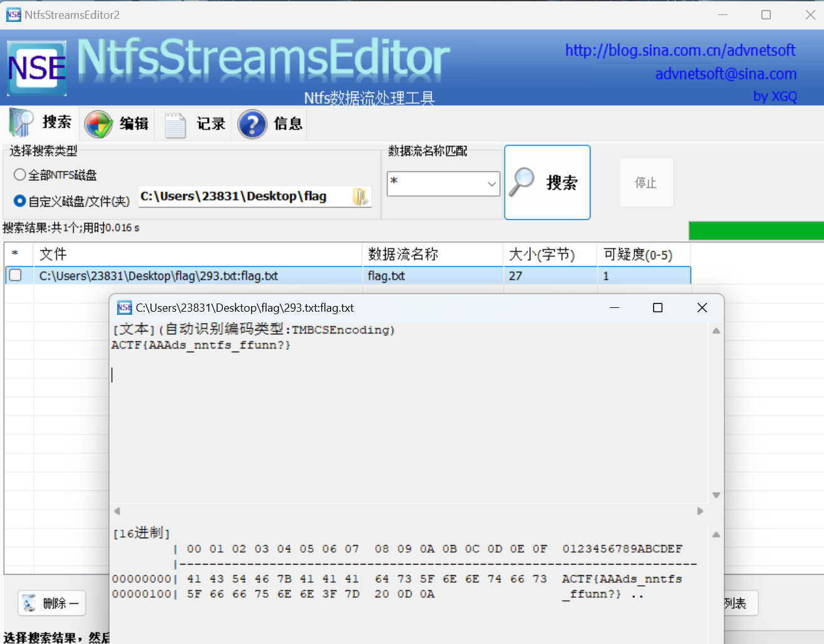The image size is (824, 644).
Task: Maximize the 293.txt:flag.txt viewer window
Action: coord(657,307)
